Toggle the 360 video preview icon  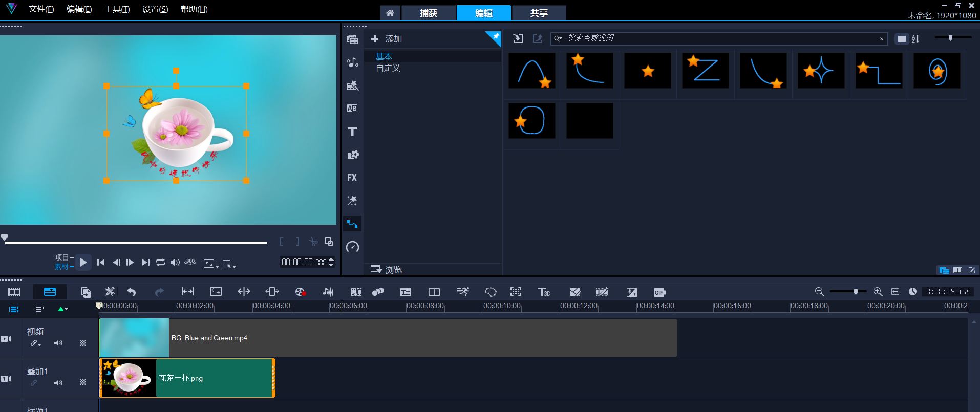pos(190,262)
